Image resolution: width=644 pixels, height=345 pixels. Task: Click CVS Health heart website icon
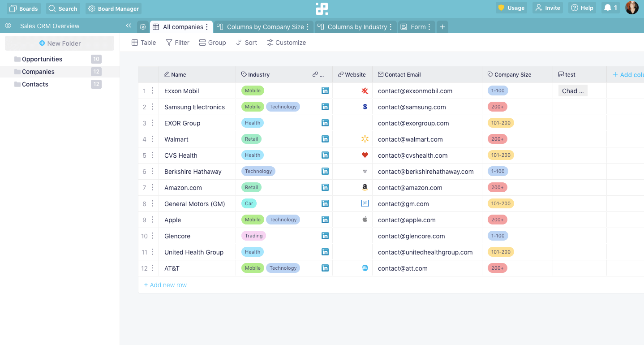[365, 155]
